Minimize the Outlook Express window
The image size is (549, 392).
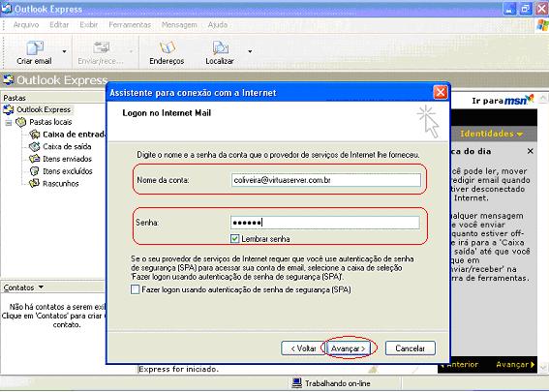pyautogui.click(x=509, y=9)
